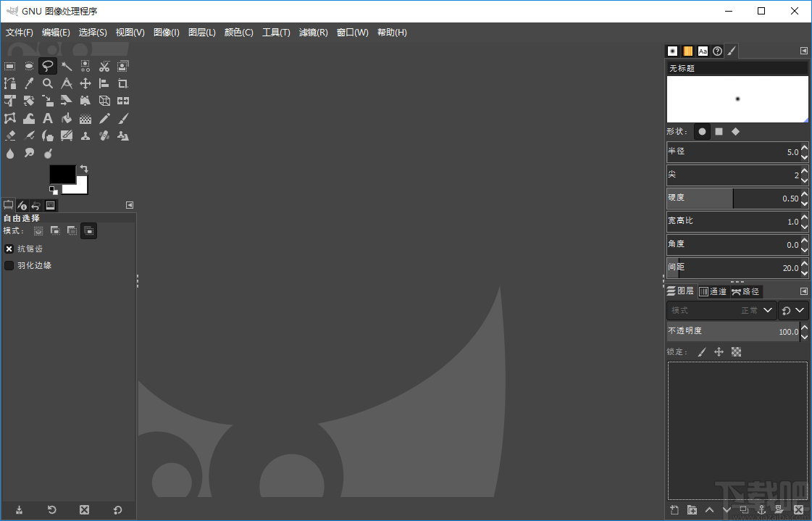
Task: Select the Text tool
Action: (x=48, y=119)
